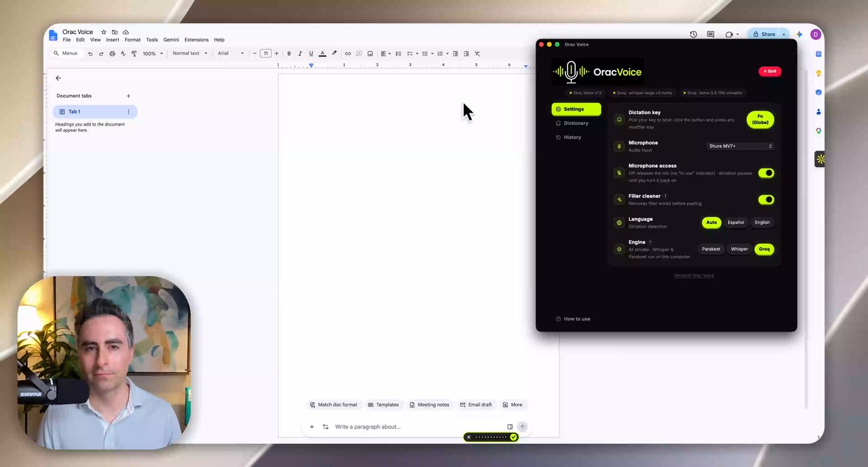Image resolution: width=868 pixels, height=467 pixels.
Task: Click the Uninstall Orac Voice link
Action: [694, 276]
